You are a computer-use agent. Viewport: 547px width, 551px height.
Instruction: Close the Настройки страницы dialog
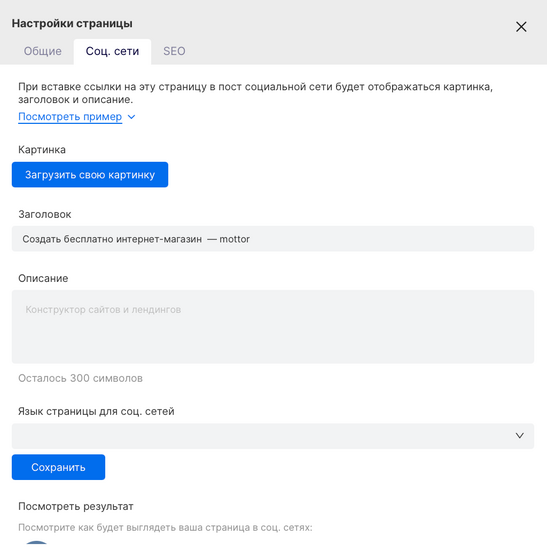tap(521, 27)
